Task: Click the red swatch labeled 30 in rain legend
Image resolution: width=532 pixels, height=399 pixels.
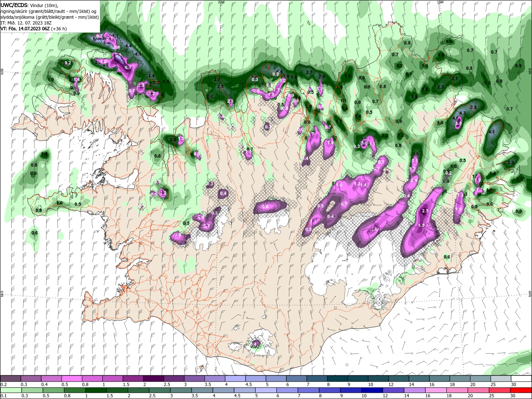Action: [521, 390]
